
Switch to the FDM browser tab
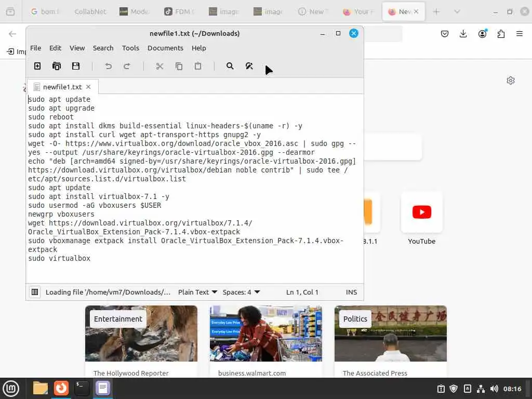pyautogui.click(x=179, y=11)
